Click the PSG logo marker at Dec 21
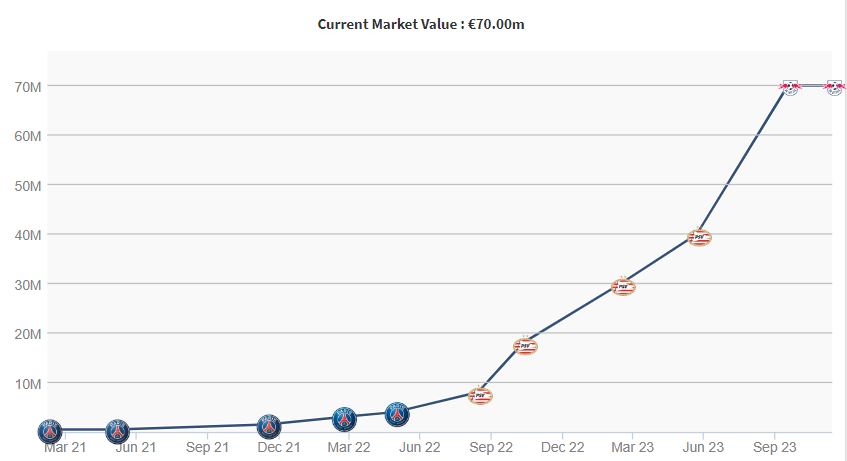Image resolution: width=847 pixels, height=461 pixels. tap(269, 426)
